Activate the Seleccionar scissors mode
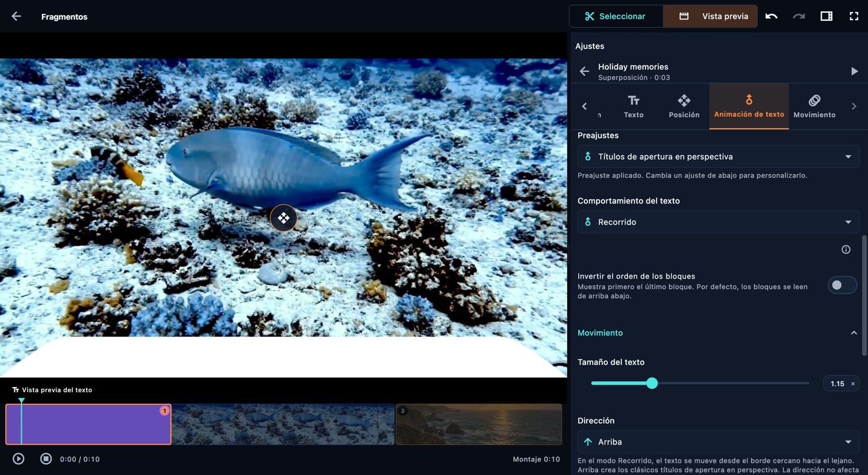The width and height of the screenshot is (868, 475). click(x=616, y=16)
